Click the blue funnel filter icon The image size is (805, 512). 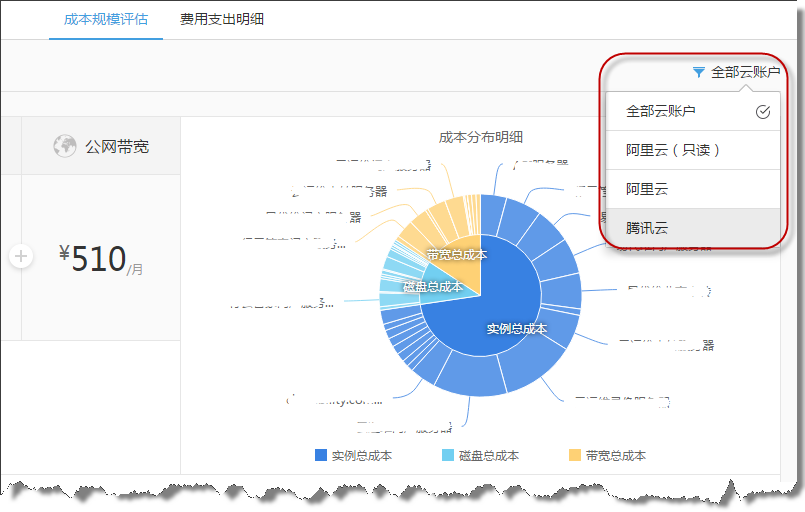coord(699,72)
